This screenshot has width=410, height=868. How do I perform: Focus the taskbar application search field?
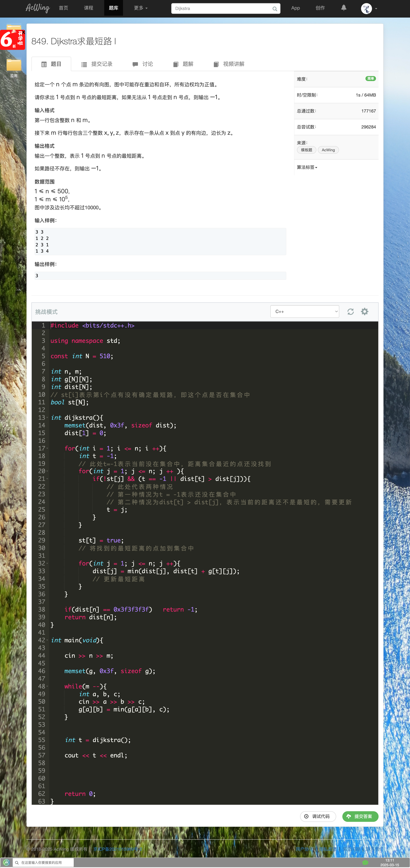point(43,863)
